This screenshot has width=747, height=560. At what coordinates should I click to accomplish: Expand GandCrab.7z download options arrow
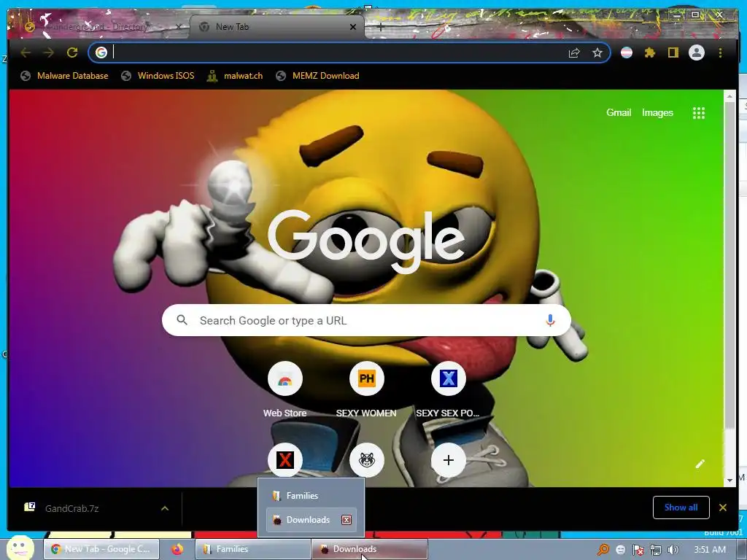pos(165,508)
